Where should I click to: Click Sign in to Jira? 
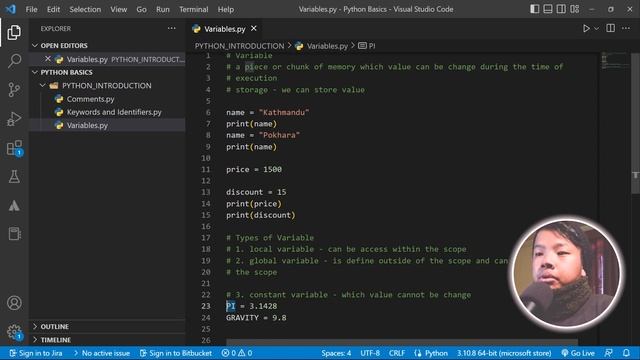pos(36,353)
